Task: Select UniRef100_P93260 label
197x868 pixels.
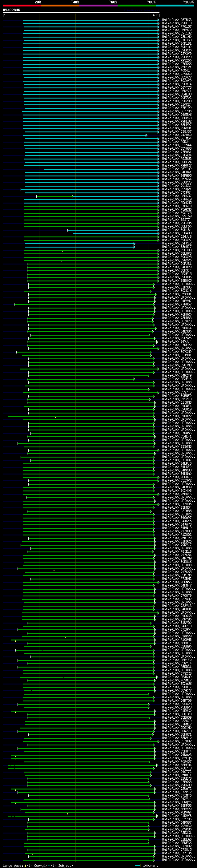Action: pyautogui.click(x=177, y=61)
